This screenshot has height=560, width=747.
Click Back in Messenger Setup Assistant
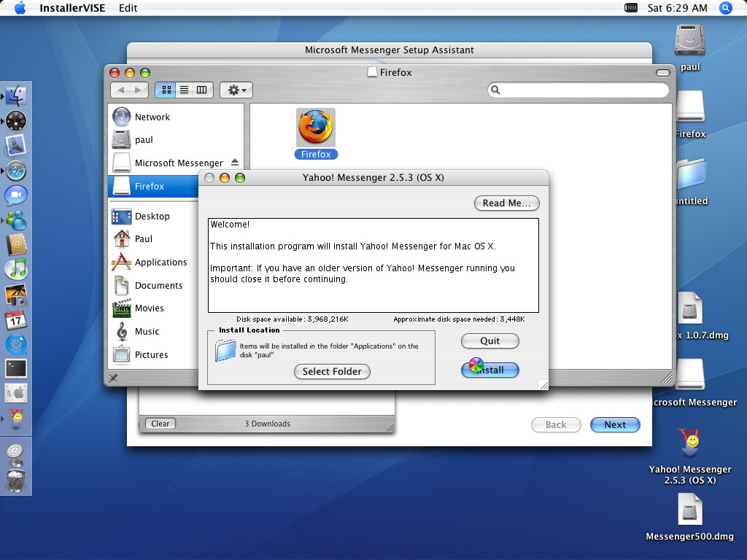click(x=556, y=425)
